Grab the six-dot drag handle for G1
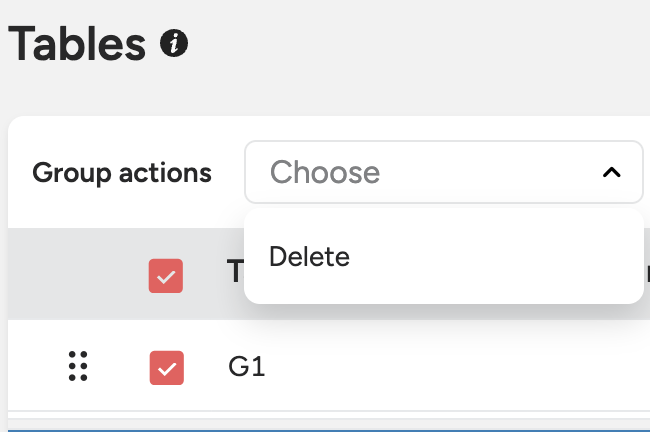Viewport: 650px width, 432px height. [78, 367]
